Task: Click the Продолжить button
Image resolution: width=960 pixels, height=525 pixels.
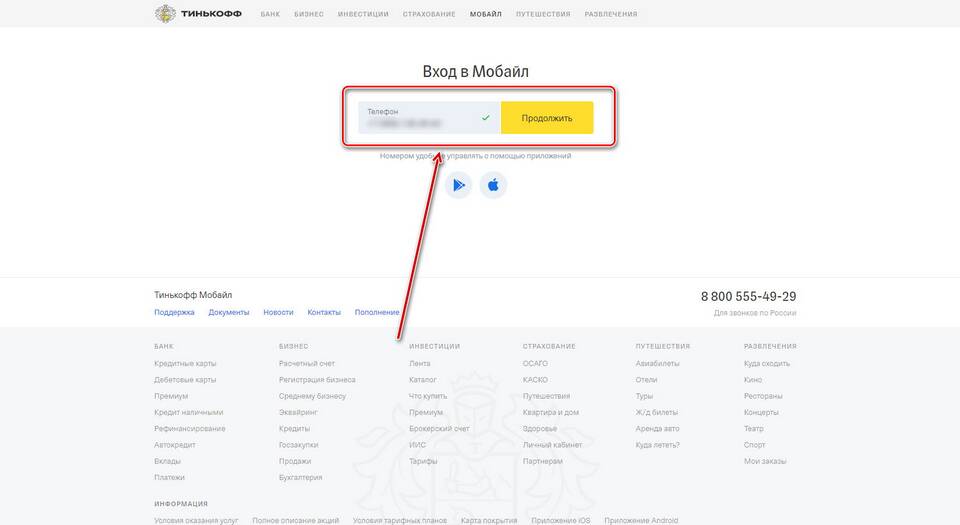Action: coord(547,118)
